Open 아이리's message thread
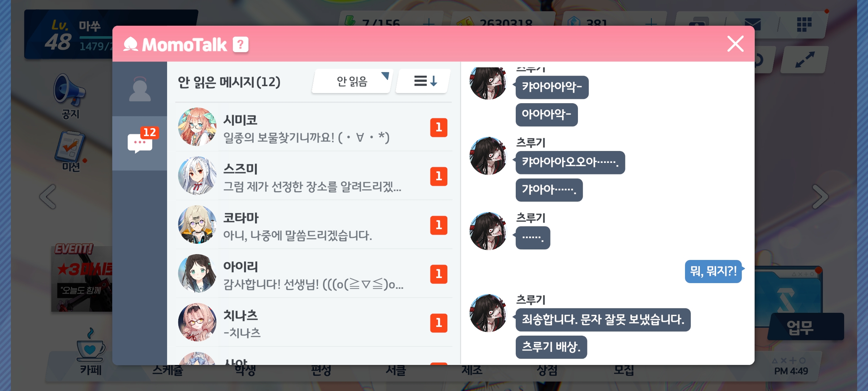 (314, 274)
